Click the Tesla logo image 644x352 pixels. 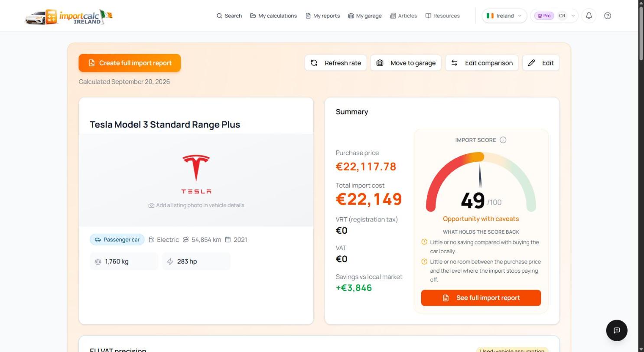(x=196, y=174)
